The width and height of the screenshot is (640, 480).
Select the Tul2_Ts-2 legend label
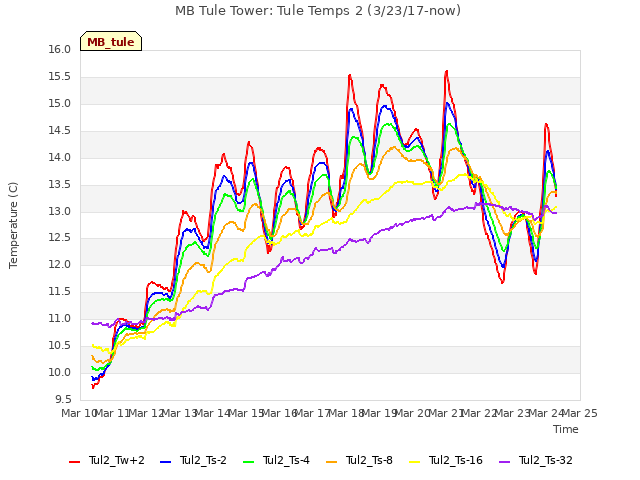[203, 460]
